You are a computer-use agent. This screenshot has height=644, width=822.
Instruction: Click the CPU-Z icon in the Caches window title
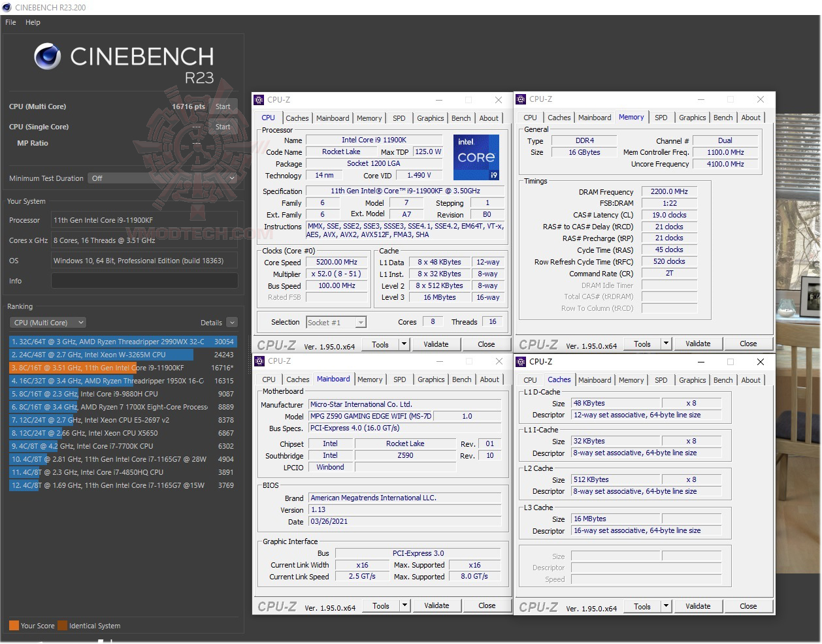(521, 361)
